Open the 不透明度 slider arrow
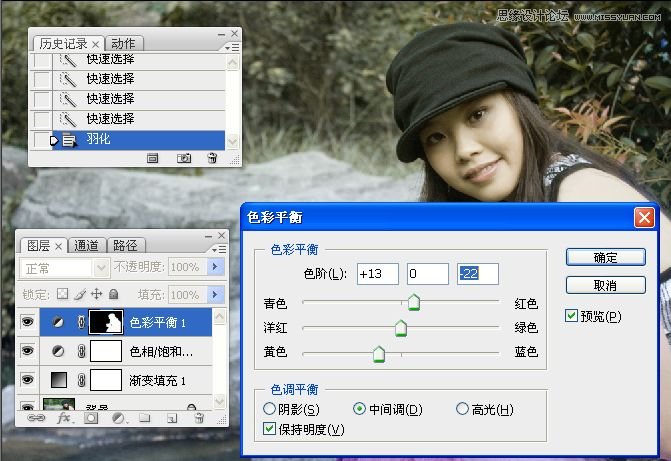 click(215, 267)
